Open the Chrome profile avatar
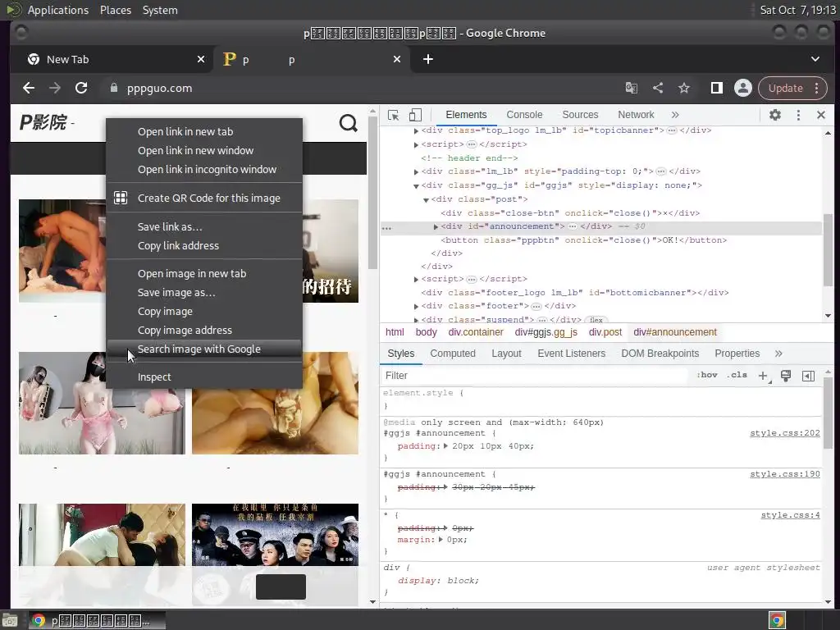The image size is (840, 630). tap(743, 88)
